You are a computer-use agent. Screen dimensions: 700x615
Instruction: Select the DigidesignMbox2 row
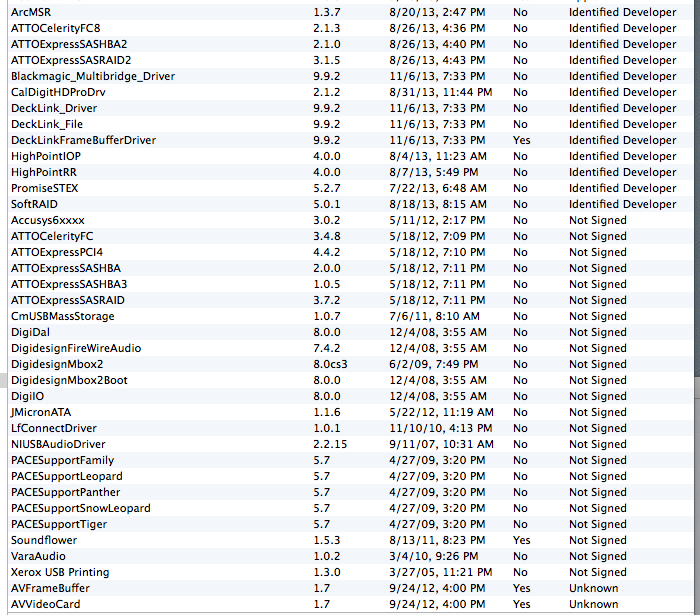350,364
